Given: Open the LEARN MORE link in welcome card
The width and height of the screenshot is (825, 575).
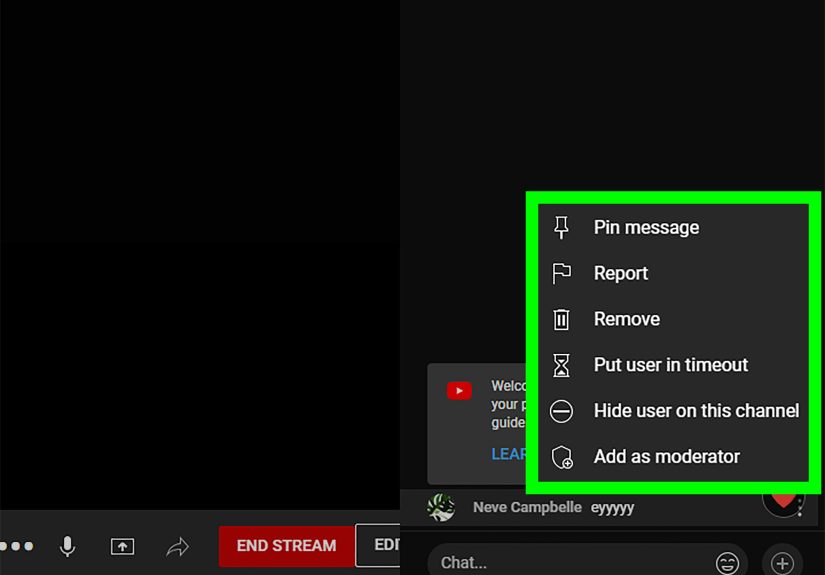Looking at the screenshot, I should point(509,454).
